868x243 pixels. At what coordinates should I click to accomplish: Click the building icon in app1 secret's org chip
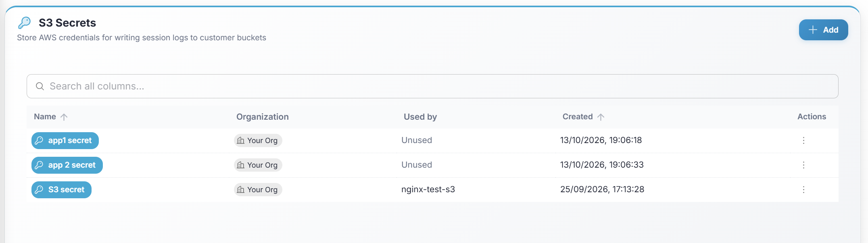241,140
